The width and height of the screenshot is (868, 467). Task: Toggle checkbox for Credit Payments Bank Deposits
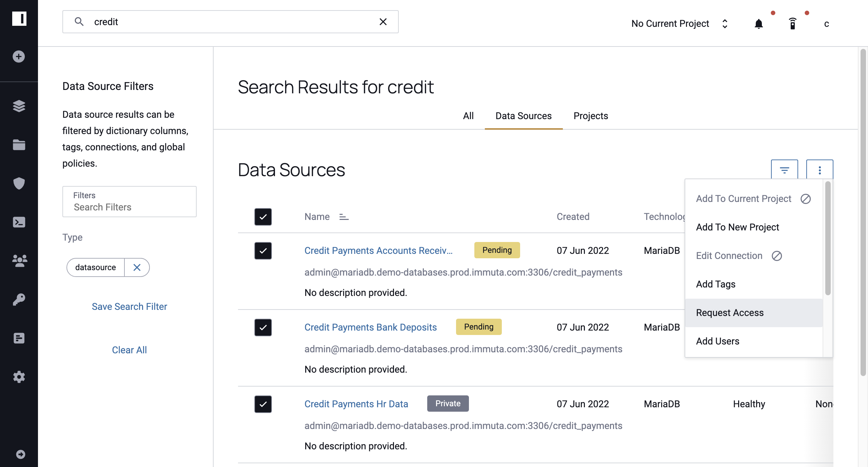pos(263,327)
